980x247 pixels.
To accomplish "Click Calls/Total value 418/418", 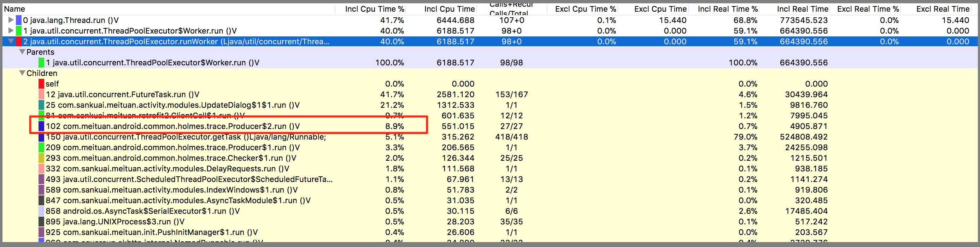I will click(x=511, y=137).
